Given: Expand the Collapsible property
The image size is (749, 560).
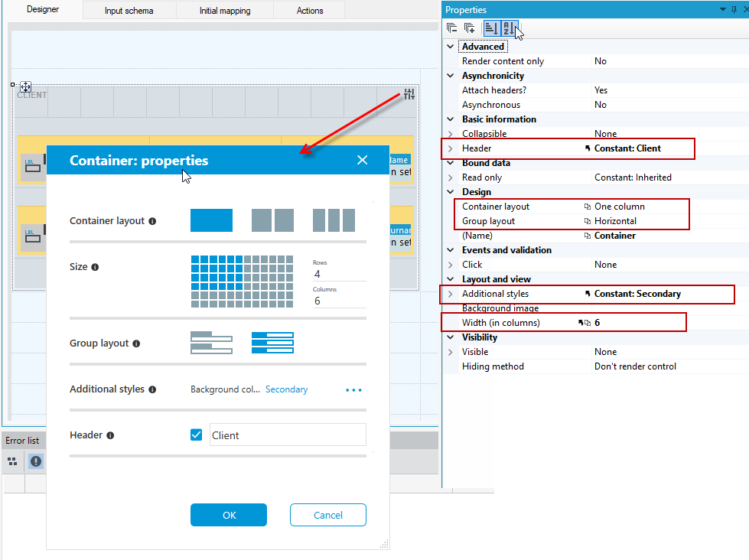Looking at the screenshot, I should pos(450,134).
